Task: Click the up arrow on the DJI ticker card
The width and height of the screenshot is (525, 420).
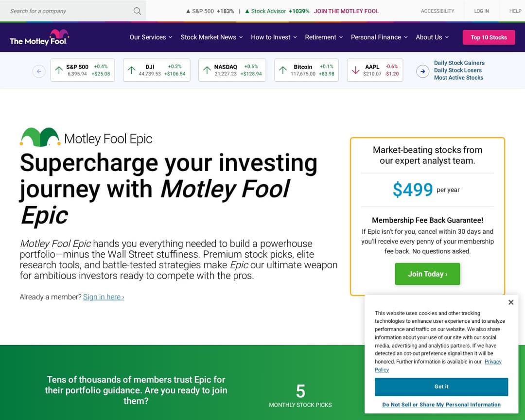Action: pos(131,70)
